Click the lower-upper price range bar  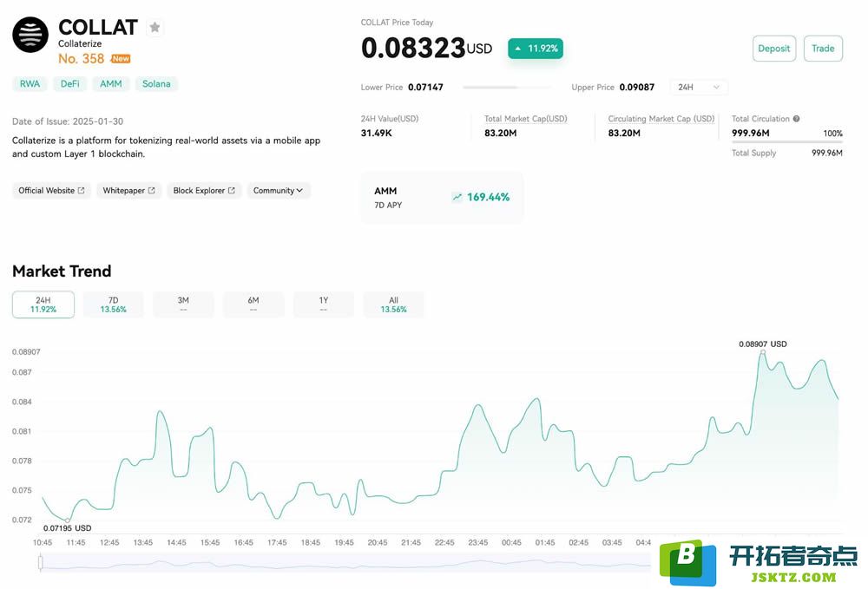tap(507, 88)
